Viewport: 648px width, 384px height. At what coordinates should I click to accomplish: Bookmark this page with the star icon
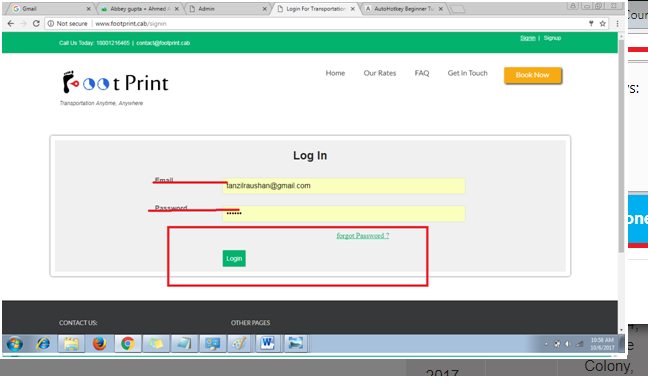603,24
